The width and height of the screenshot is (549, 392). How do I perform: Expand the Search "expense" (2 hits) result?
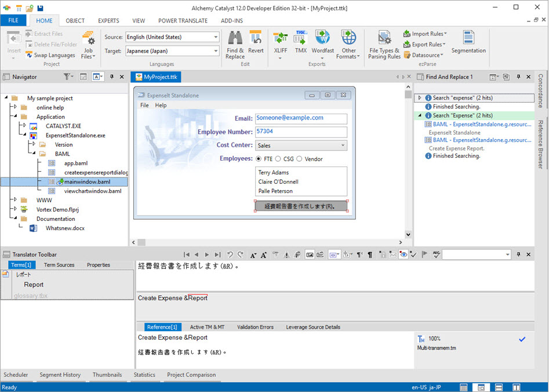pyautogui.click(x=420, y=98)
